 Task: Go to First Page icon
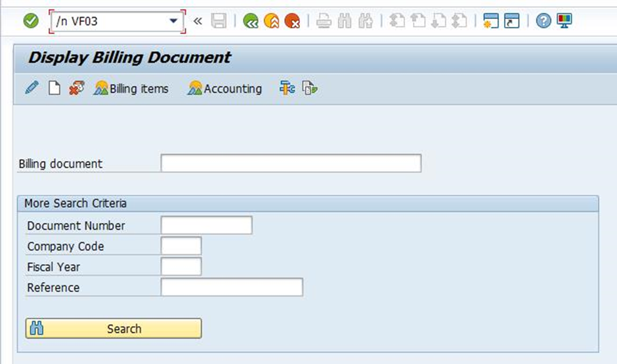[397, 21]
